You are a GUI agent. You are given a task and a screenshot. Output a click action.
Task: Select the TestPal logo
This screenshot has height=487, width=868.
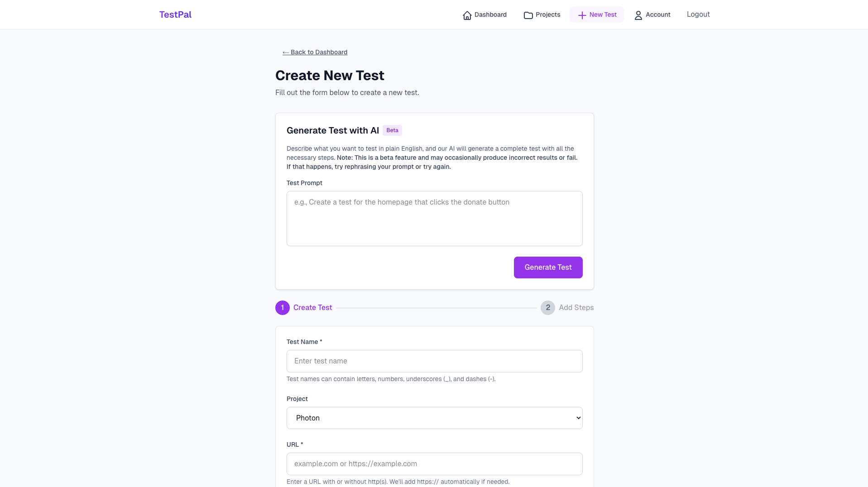(x=175, y=14)
